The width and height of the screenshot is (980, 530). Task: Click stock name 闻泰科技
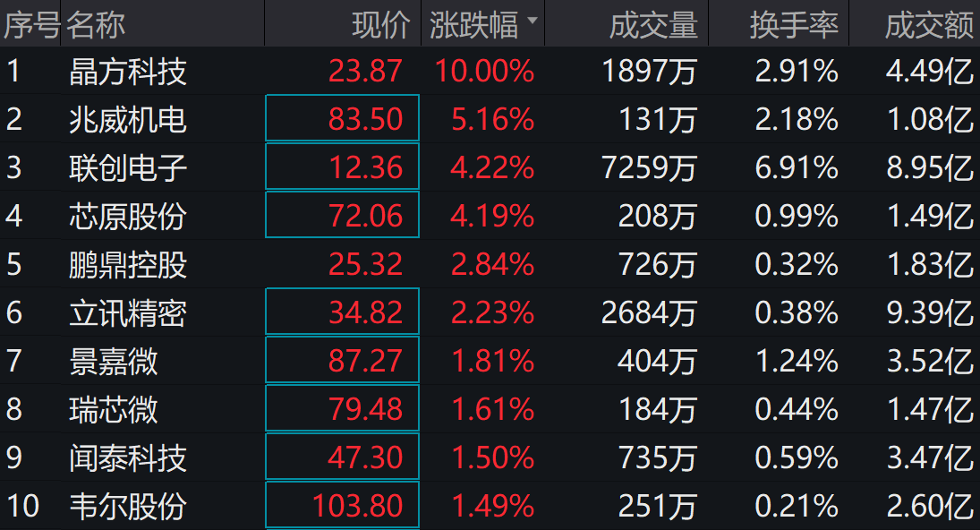[128, 457]
